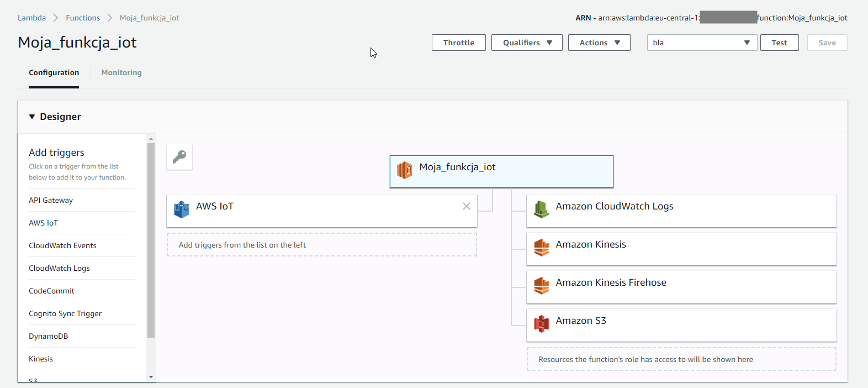Click the Save button

pyautogui.click(x=827, y=43)
